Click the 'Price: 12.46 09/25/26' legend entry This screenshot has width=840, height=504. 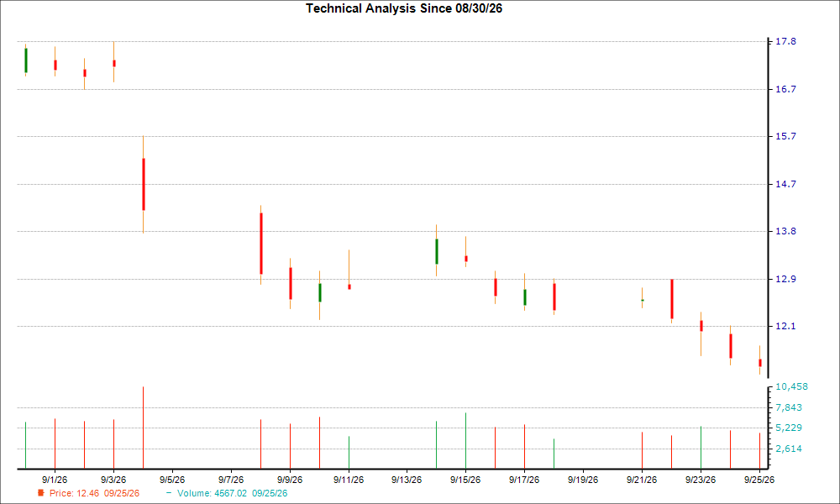[94, 493]
